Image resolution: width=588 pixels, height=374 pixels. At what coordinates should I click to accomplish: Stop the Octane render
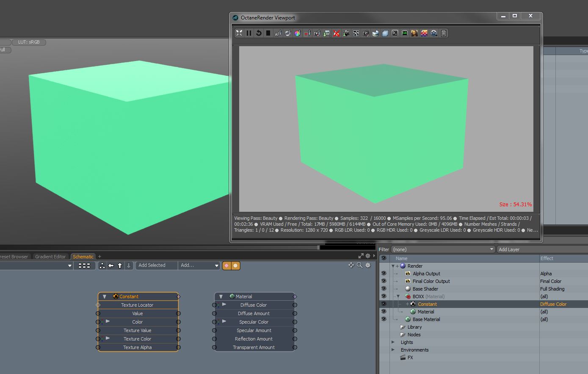tap(268, 33)
